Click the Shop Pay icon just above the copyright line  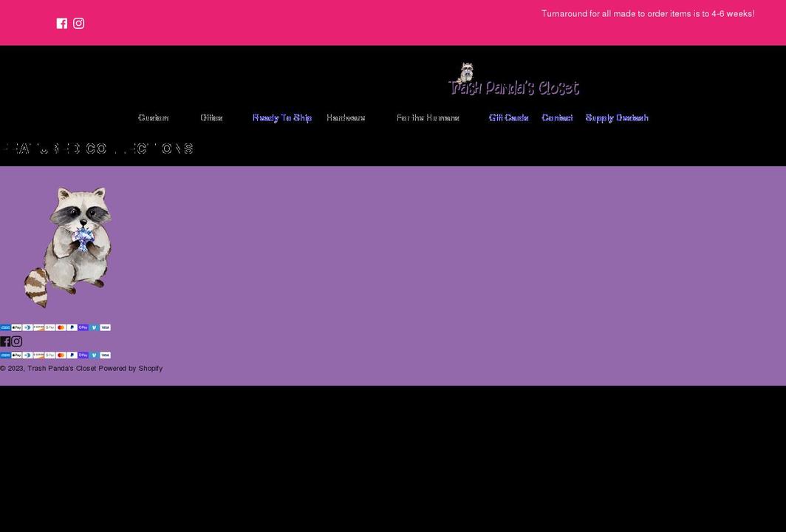click(83, 355)
